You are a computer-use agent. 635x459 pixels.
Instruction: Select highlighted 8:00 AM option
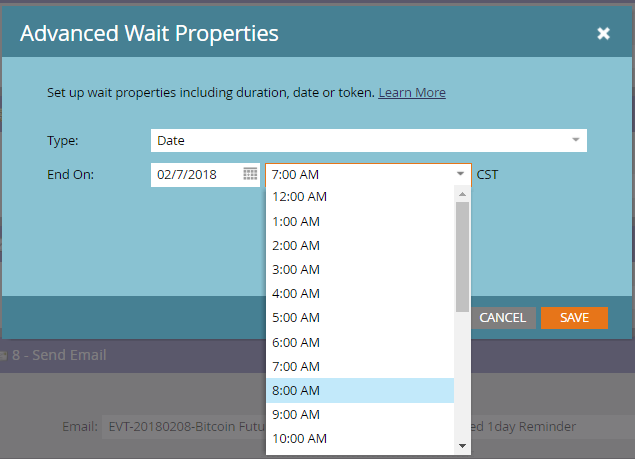pyautogui.click(x=360, y=391)
